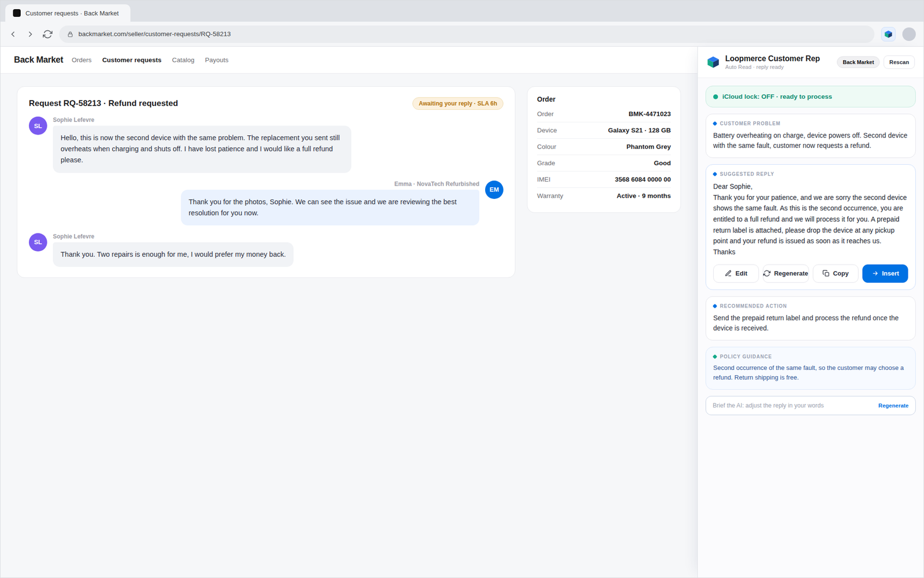The width and height of the screenshot is (924, 578).
Task: Click the first Sophie Lefevre SL avatar
Action: tap(38, 125)
